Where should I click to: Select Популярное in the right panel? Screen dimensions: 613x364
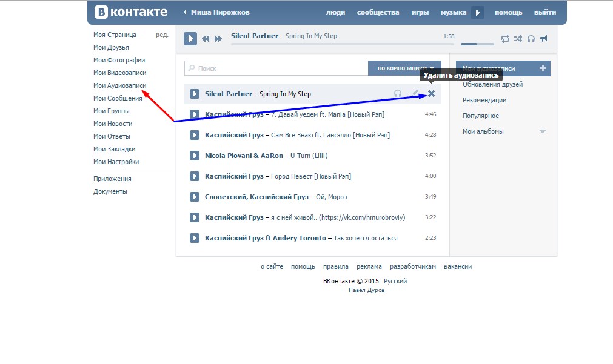481,116
